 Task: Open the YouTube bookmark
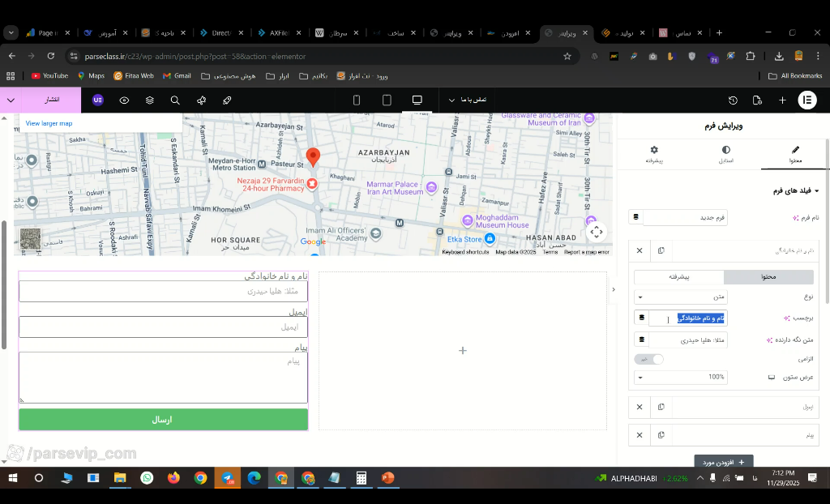(x=49, y=75)
